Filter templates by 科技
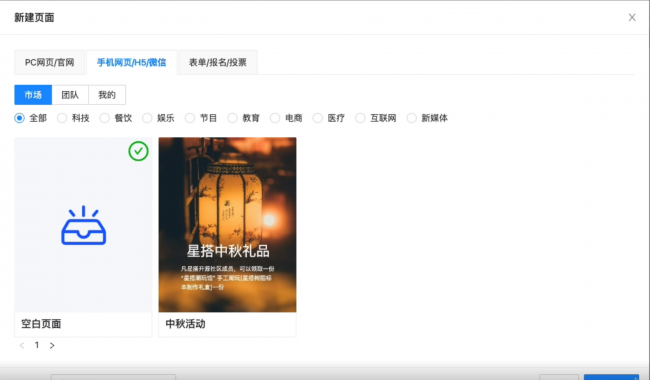This screenshot has width=650, height=380. pyautogui.click(x=62, y=118)
